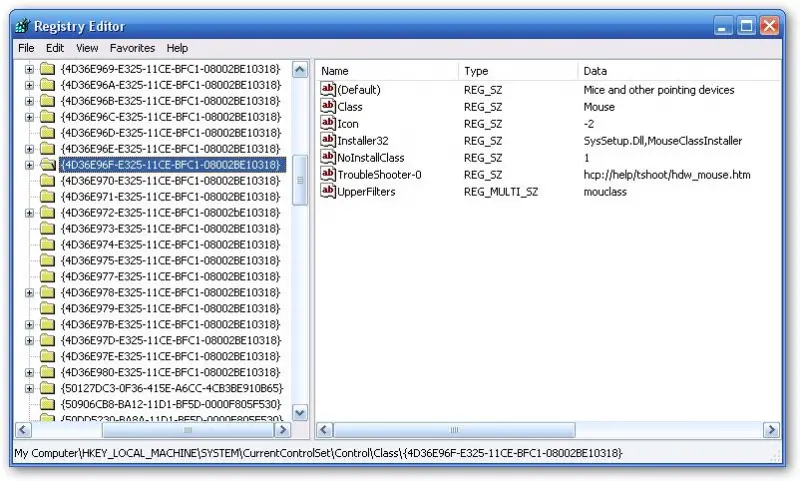800x481 pixels.
Task: Open the Favorites menu
Action: [x=132, y=48]
